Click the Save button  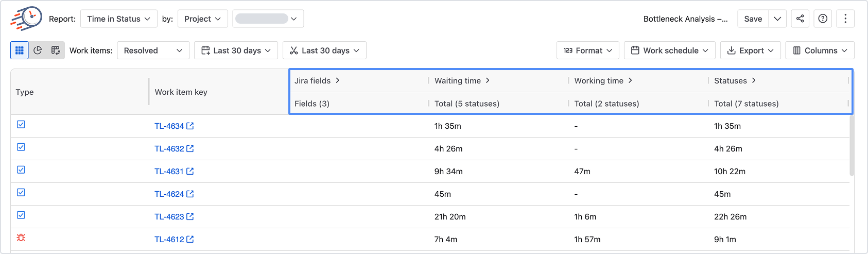tap(753, 19)
